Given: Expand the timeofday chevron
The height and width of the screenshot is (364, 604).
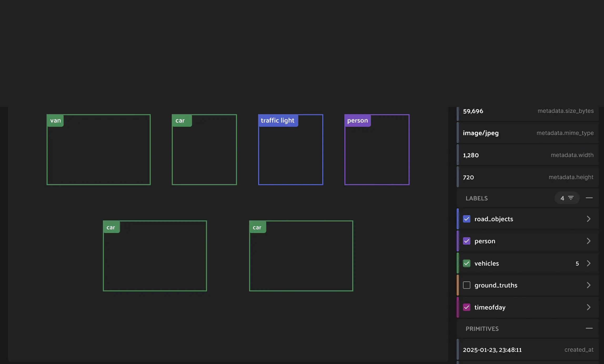Looking at the screenshot, I should [588, 307].
